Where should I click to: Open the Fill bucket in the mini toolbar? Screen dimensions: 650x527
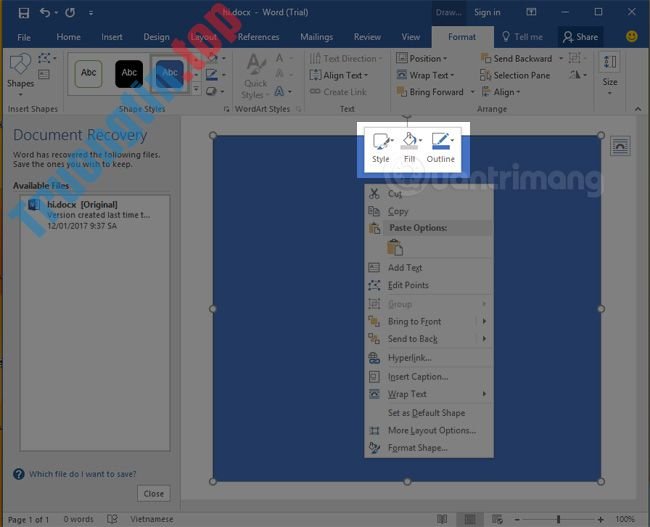coord(410,148)
